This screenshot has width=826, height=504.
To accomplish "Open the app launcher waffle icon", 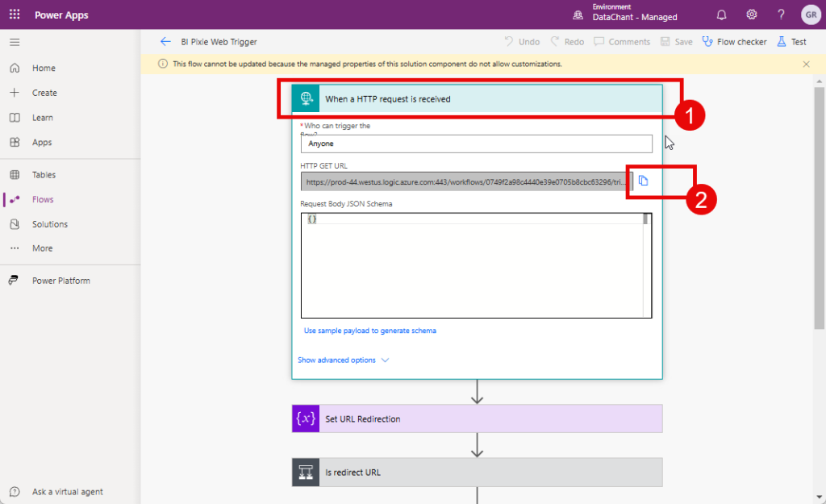I will [x=15, y=15].
